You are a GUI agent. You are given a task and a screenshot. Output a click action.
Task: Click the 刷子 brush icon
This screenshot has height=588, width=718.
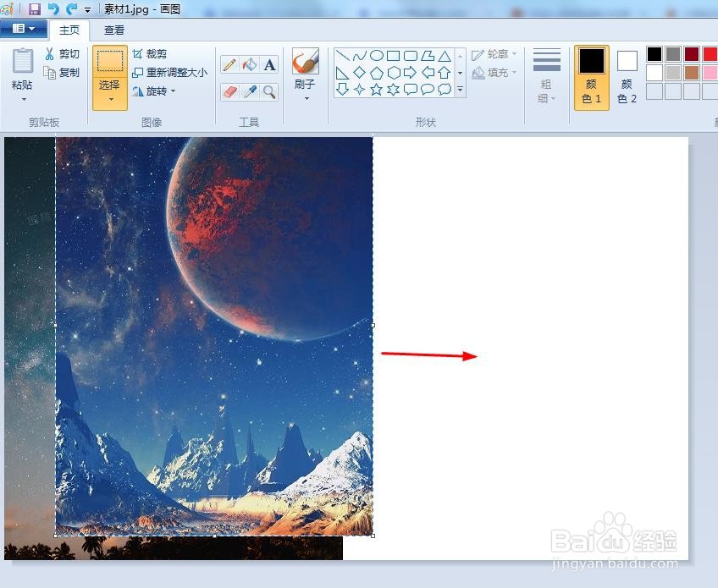click(306, 61)
